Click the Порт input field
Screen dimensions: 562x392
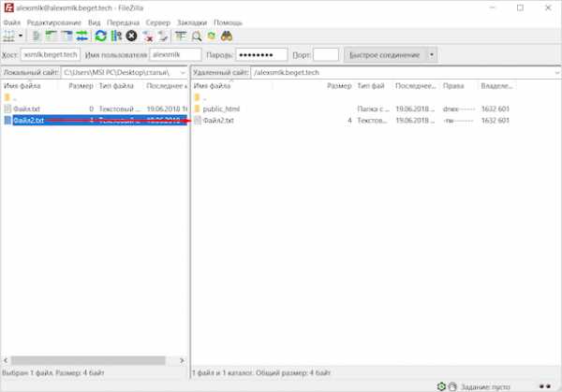[325, 55]
